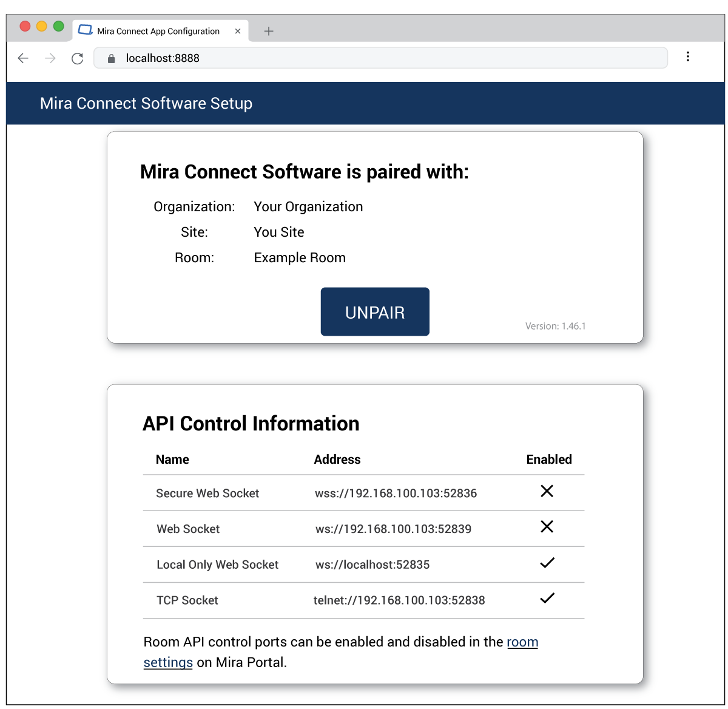Click the macOS green maximize window button
This screenshot has width=728, height=709.
[x=59, y=26]
